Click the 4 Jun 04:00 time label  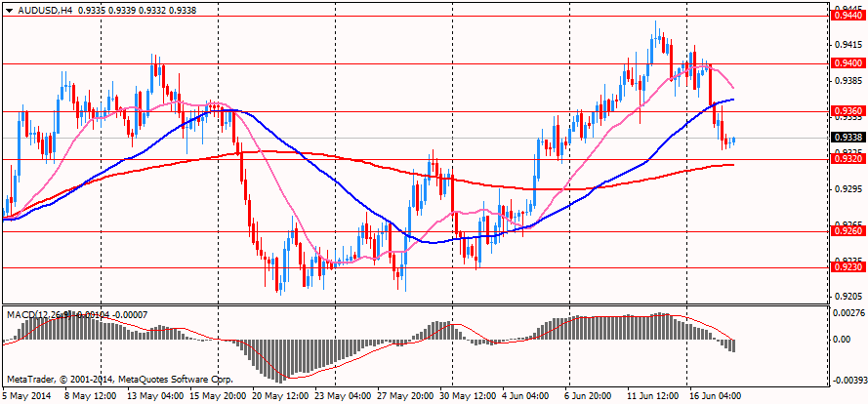pos(527,396)
